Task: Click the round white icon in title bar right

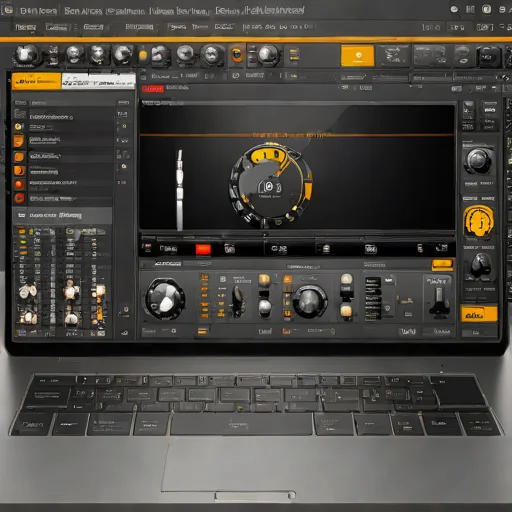Action: tap(454, 10)
